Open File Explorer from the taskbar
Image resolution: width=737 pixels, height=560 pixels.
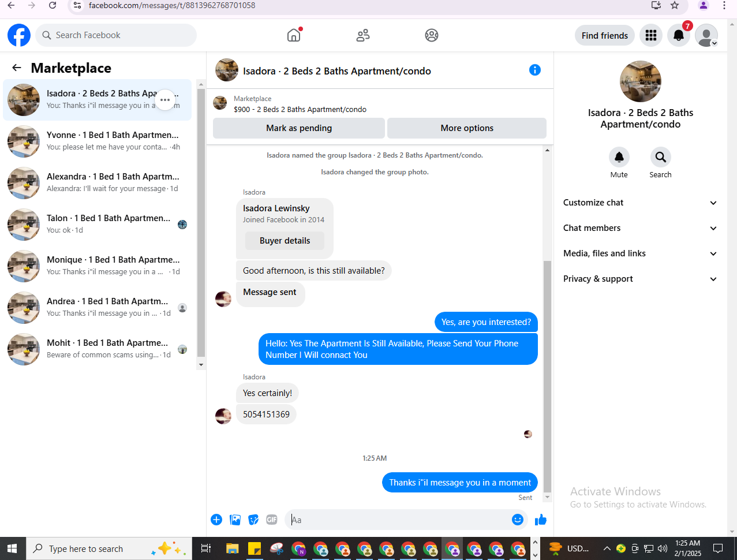click(x=233, y=548)
